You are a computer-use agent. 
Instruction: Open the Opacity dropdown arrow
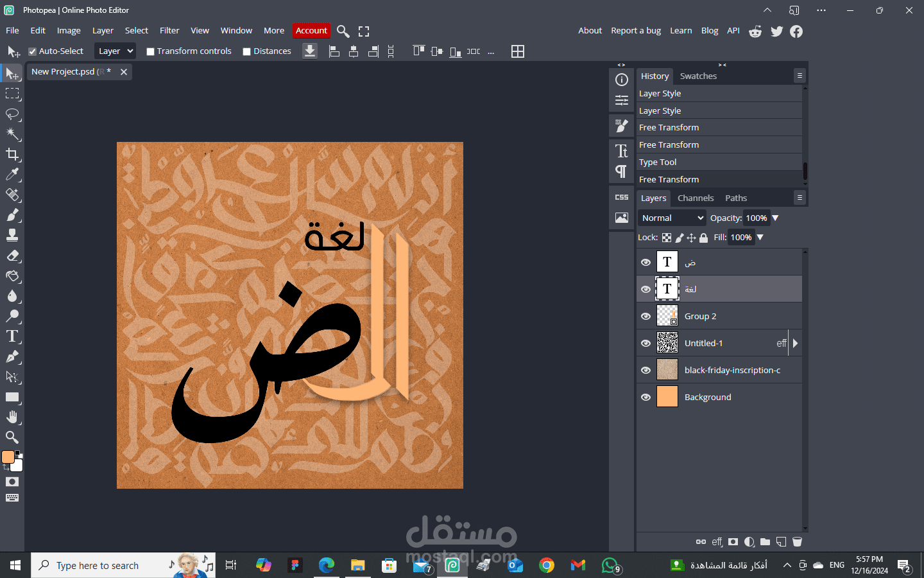coord(775,218)
